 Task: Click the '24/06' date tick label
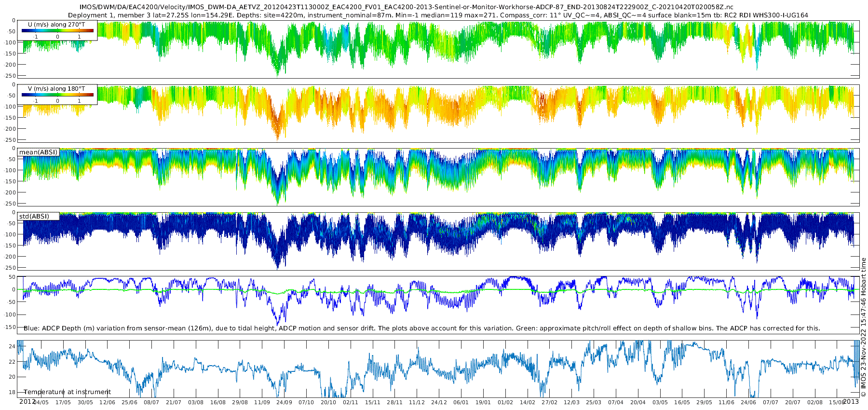click(x=748, y=402)
